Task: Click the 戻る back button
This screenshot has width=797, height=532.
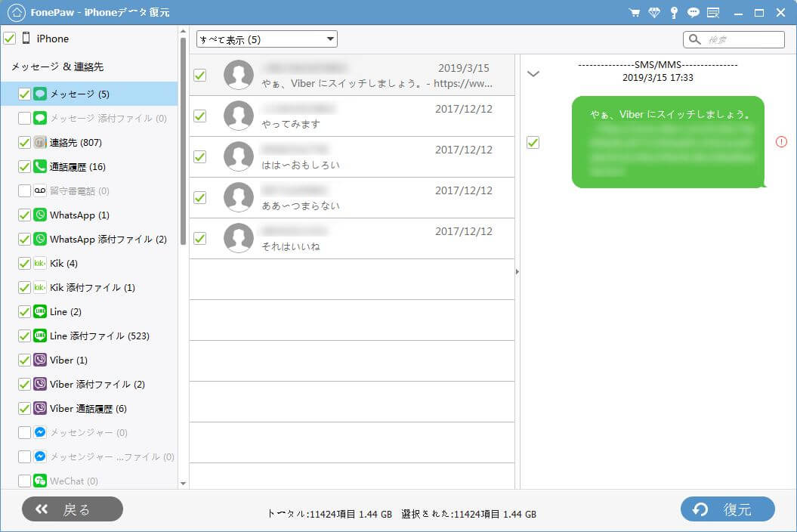Action: [x=73, y=509]
